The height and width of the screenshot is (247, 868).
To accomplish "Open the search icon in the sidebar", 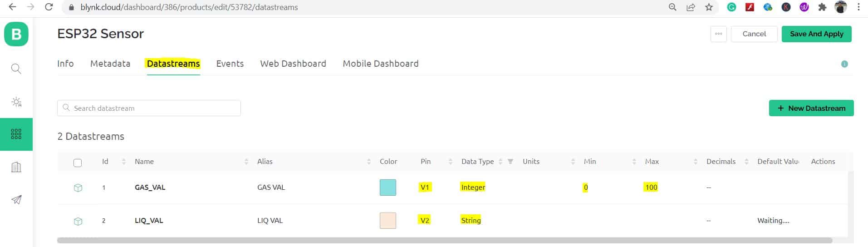I will pos(16,69).
